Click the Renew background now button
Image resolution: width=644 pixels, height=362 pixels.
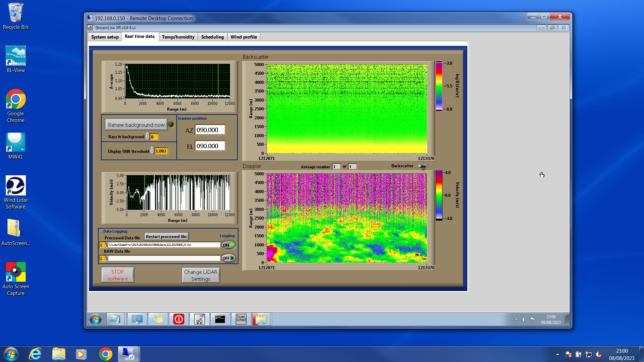[136, 125]
